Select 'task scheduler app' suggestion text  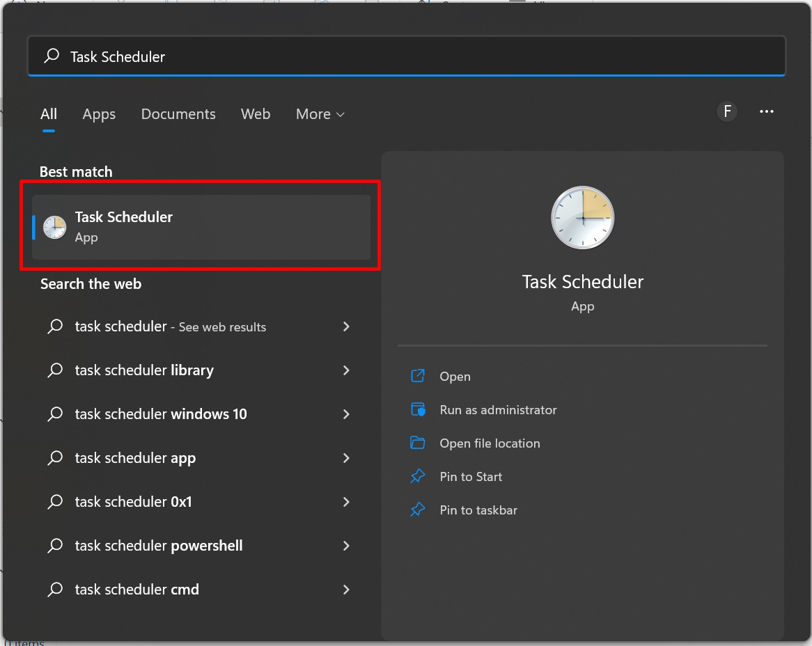(135, 459)
